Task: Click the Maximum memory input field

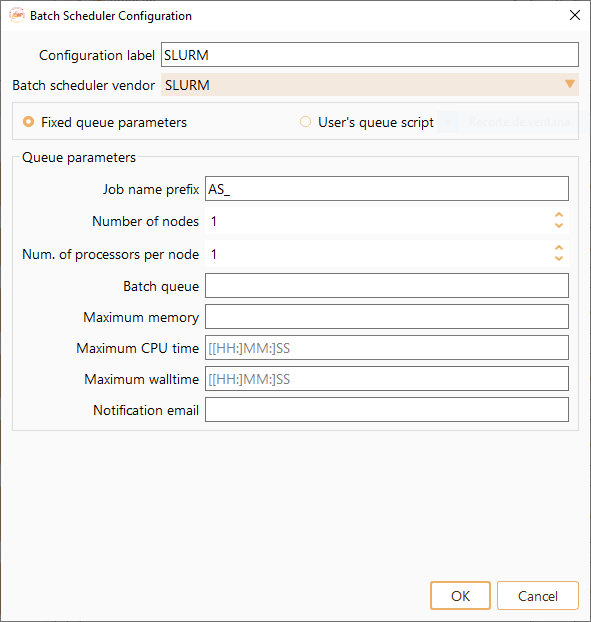Action: click(387, 317)
